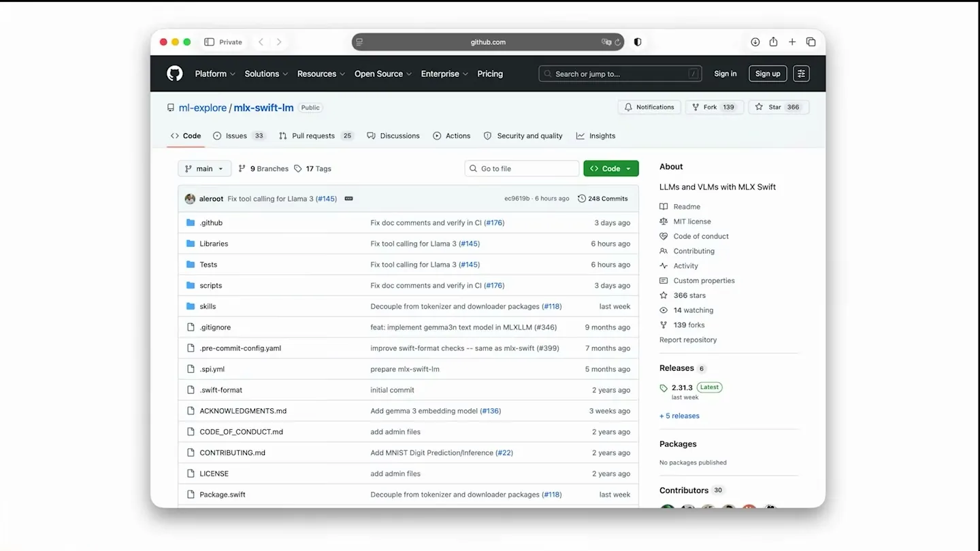This screenshot has height=551, width=980.
Task: Click the file icon beside LICENSE
Action: pyautogui.click(x=191, y=473)
